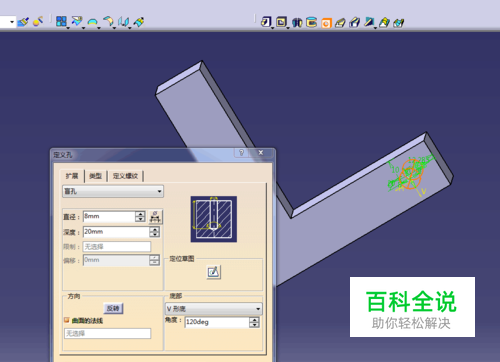Increase the 角度 value with up arrow
The width and height of the screenshot is (500, 362).
pyautogui.click(x=254, y=319)
